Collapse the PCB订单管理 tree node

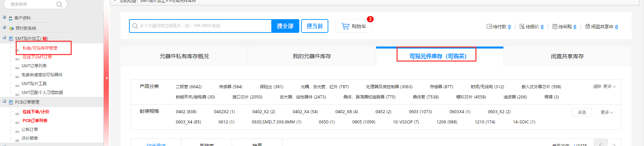click(4, 101)
